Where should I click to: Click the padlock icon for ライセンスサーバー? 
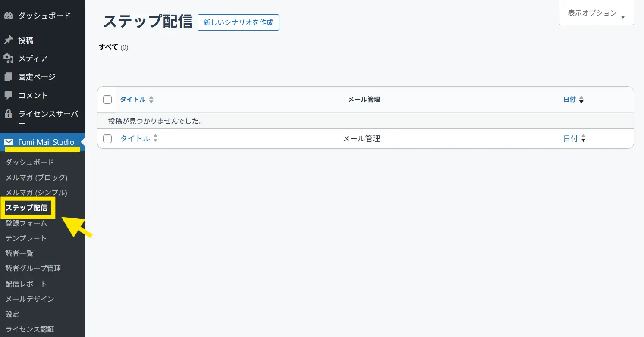point(9,114)
